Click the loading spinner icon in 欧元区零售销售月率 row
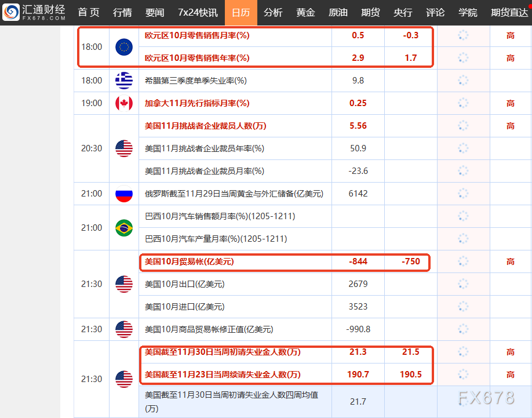 (462, 35)
